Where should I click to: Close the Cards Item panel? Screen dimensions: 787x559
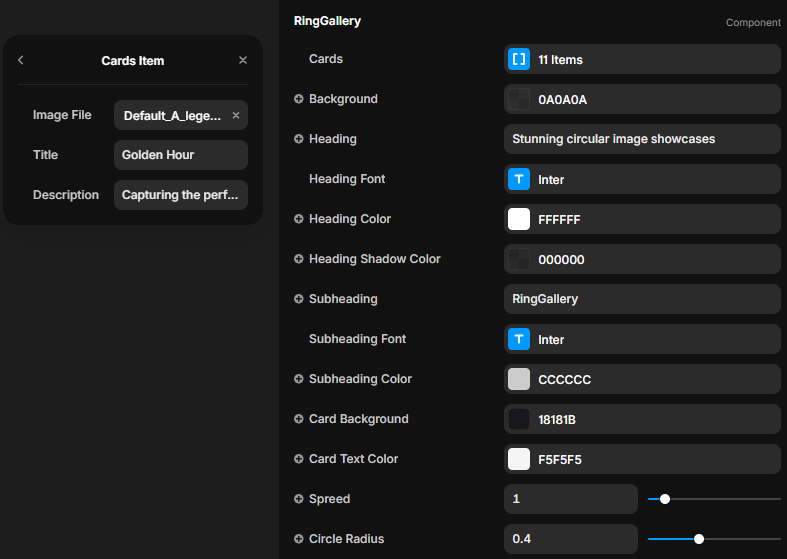coord(243,60)
